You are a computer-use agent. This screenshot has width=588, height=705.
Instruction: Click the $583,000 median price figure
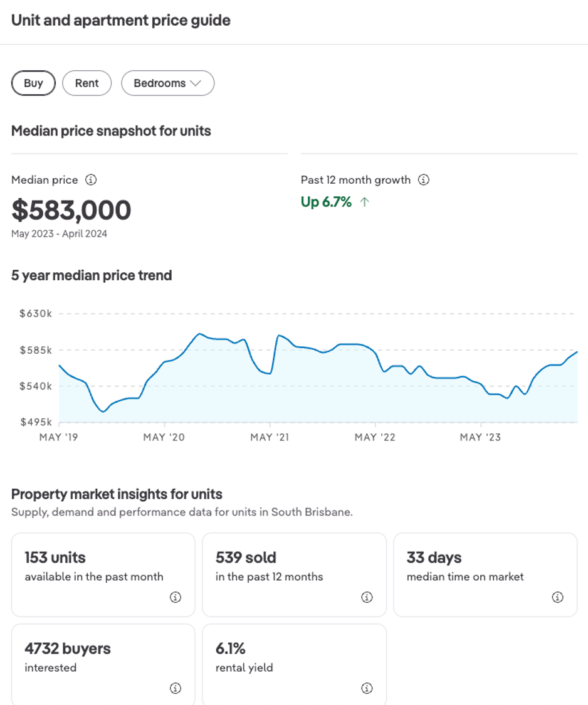click(71, 211)
